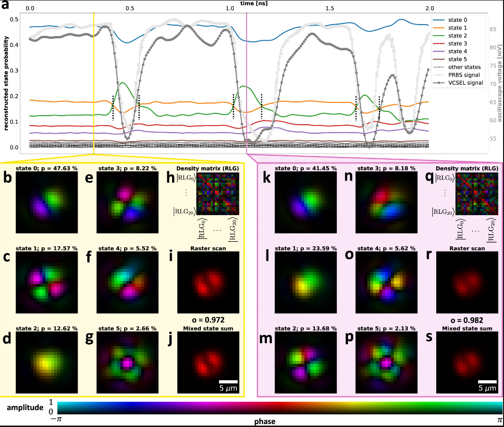The width and height of the screenshot is (504, 427).
Task: Click the pink vertical time marker line
Action: pos(247,83)
